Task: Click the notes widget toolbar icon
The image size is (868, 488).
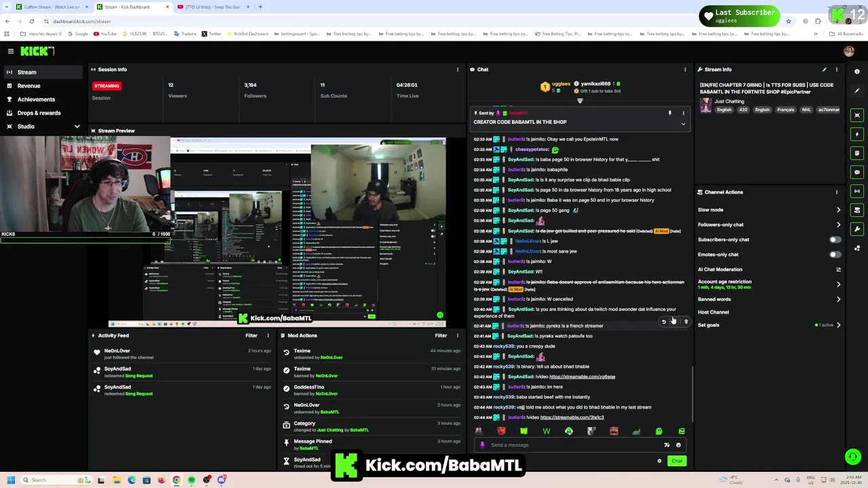Action: tap(857, 153)
